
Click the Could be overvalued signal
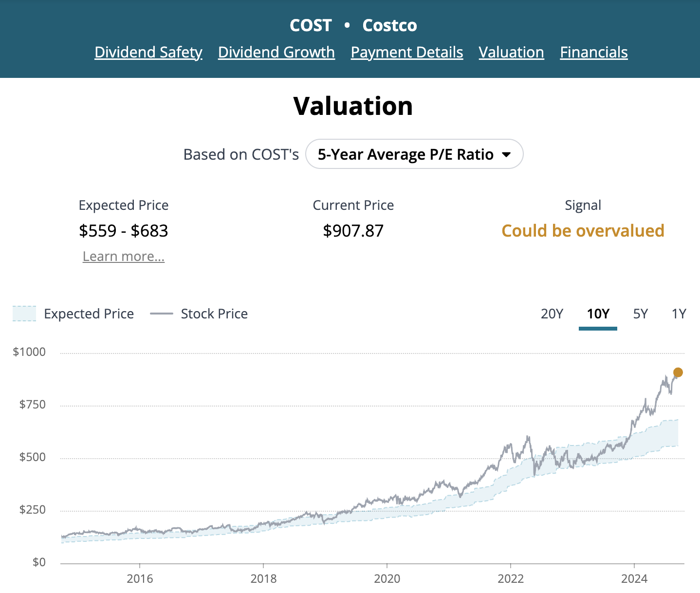point(583,231)
